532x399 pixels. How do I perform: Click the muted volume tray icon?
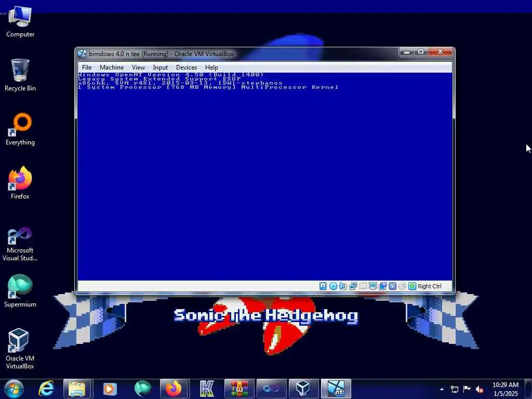480,389
